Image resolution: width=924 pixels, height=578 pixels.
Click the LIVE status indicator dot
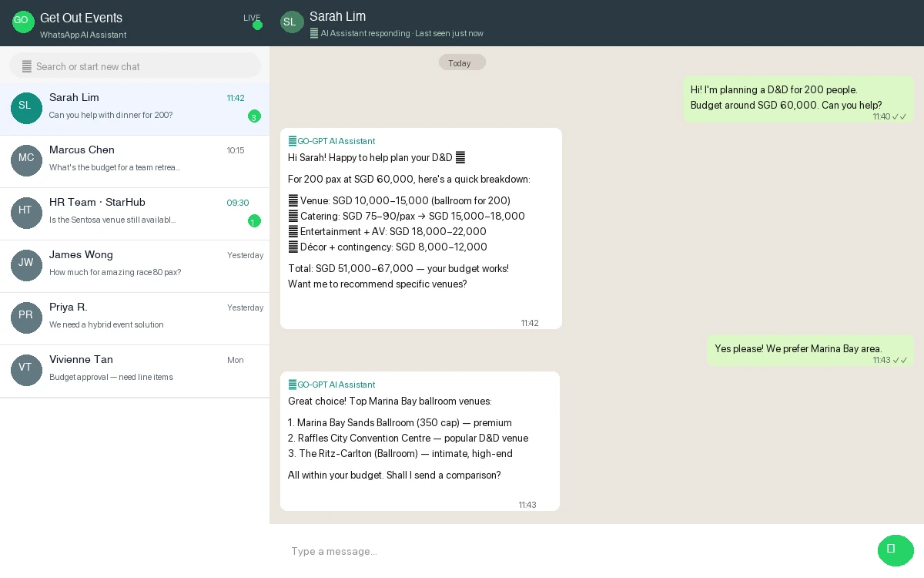pos(257,25)
